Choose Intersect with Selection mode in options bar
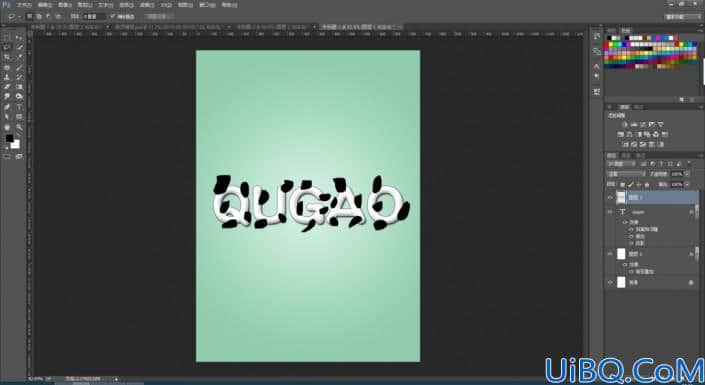 tap(58, 17)
